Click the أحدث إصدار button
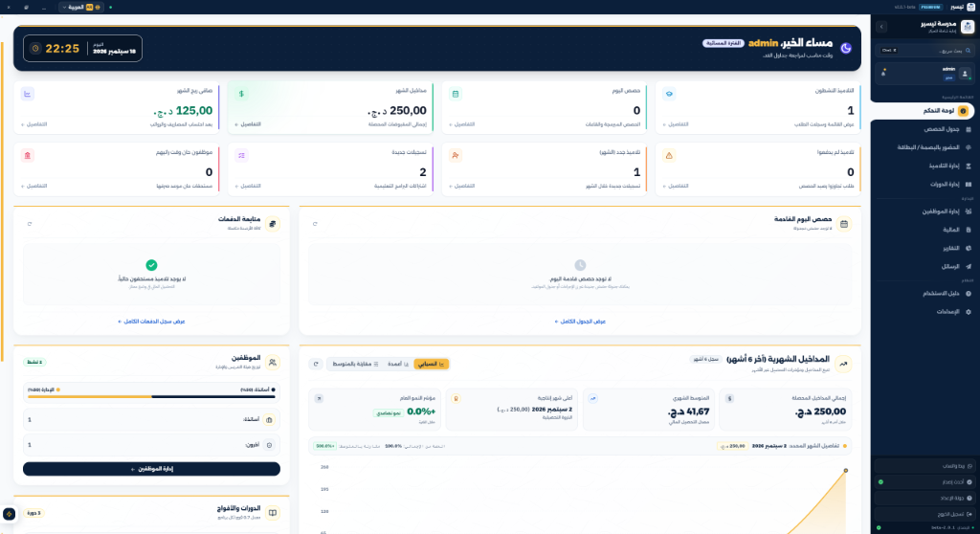The height and width of the screenshot is (534, 980). 925,482
